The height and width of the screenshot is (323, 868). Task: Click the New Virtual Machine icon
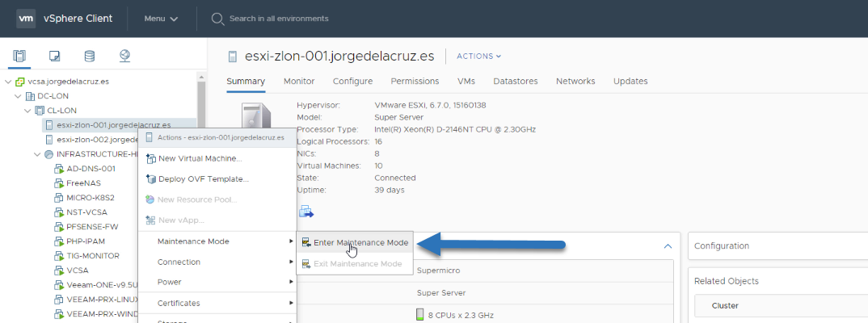click(x=150, y=159)
